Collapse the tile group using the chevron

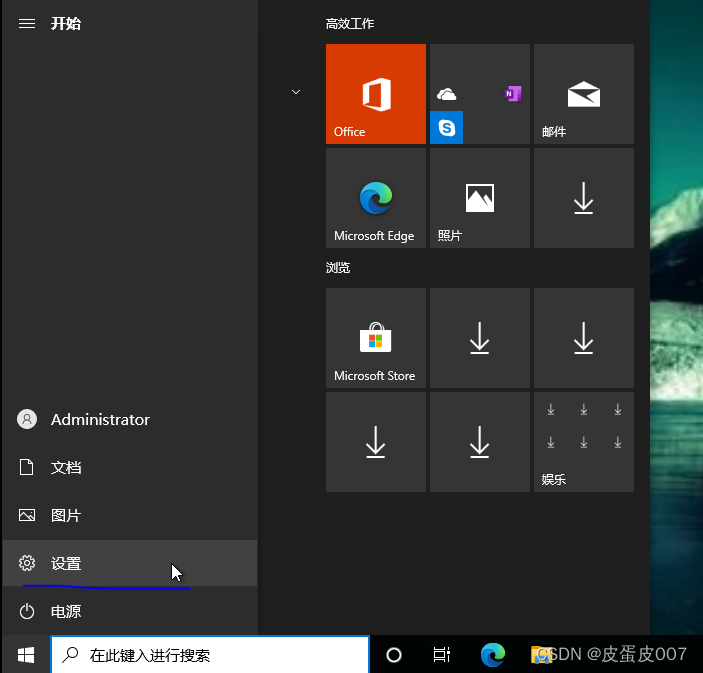296,92
